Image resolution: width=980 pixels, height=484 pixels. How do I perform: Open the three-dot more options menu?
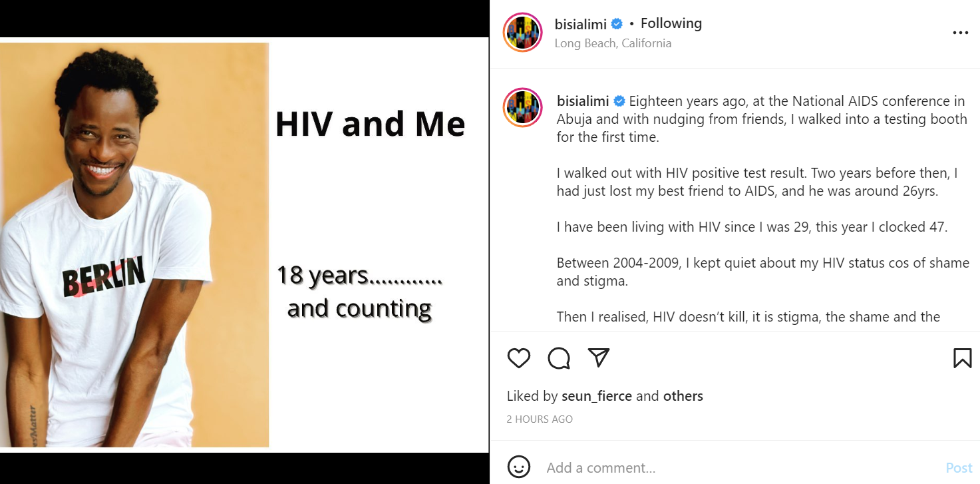click(960, 33)
